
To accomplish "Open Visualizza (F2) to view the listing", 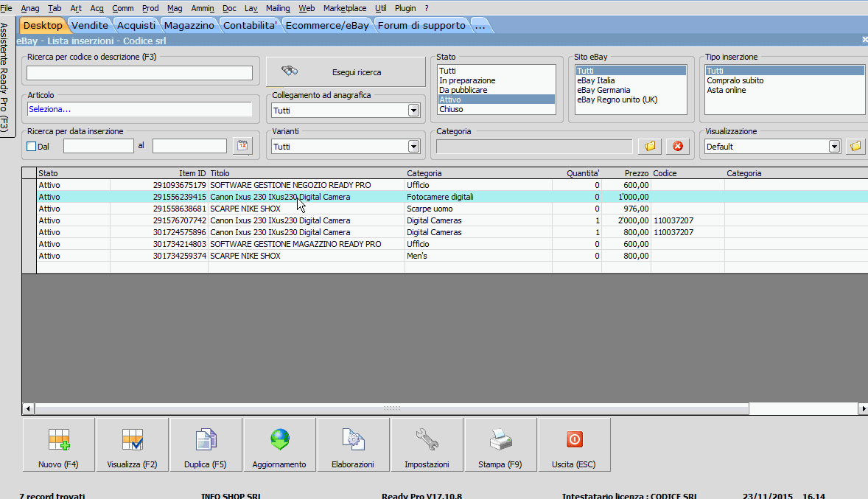I will coord(133,444).
